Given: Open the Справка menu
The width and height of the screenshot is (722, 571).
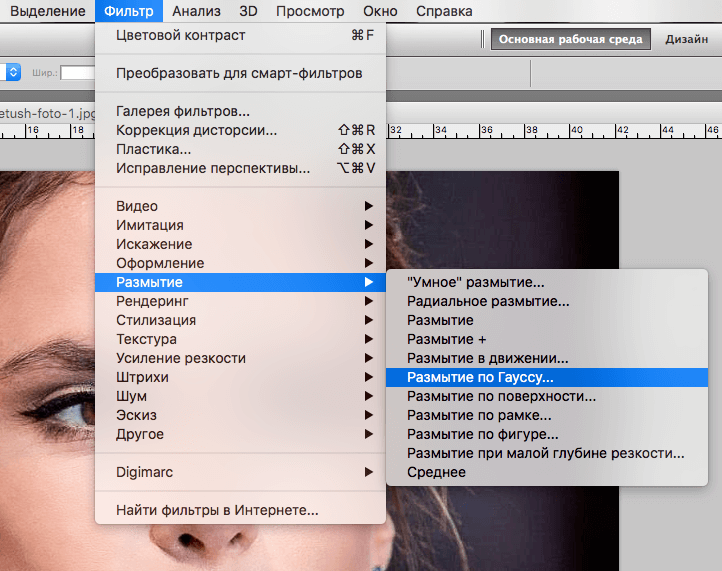Looking at the screenshot, I should (x=444, y=11).
